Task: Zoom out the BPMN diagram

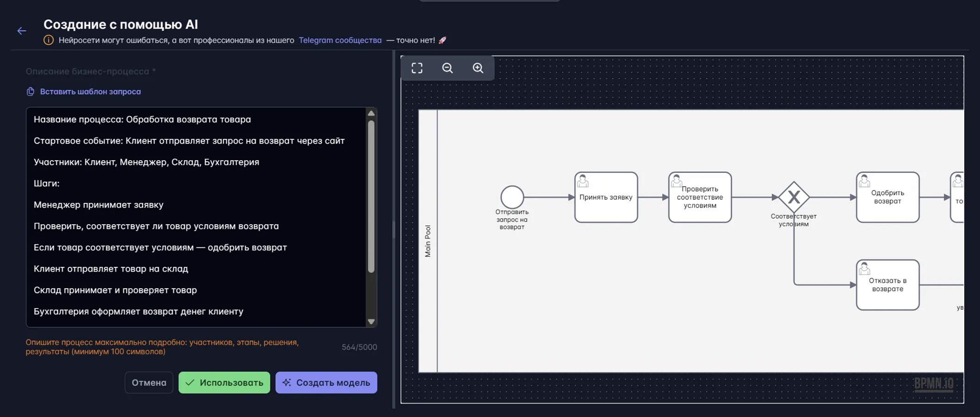Action: pos(447,68)
